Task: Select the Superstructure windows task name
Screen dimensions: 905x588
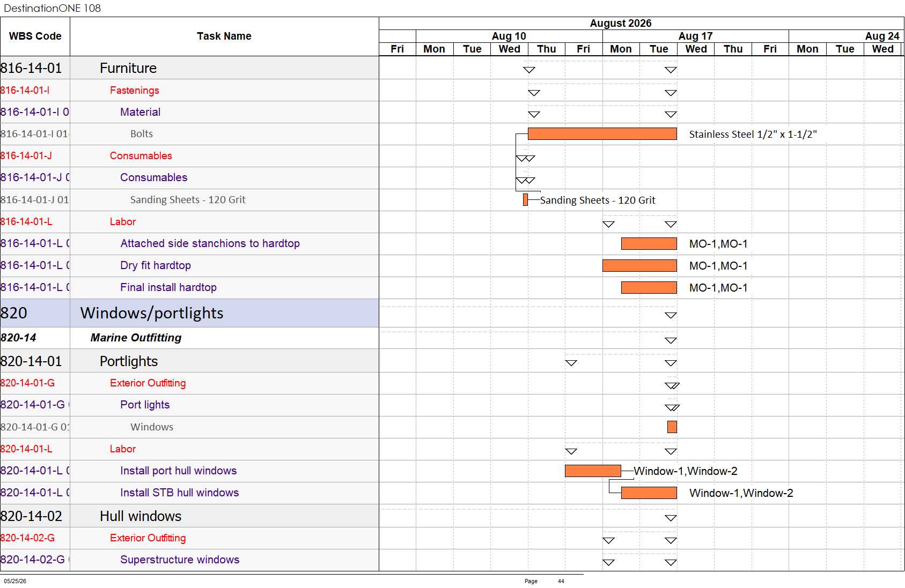Action: coord(180,560)
